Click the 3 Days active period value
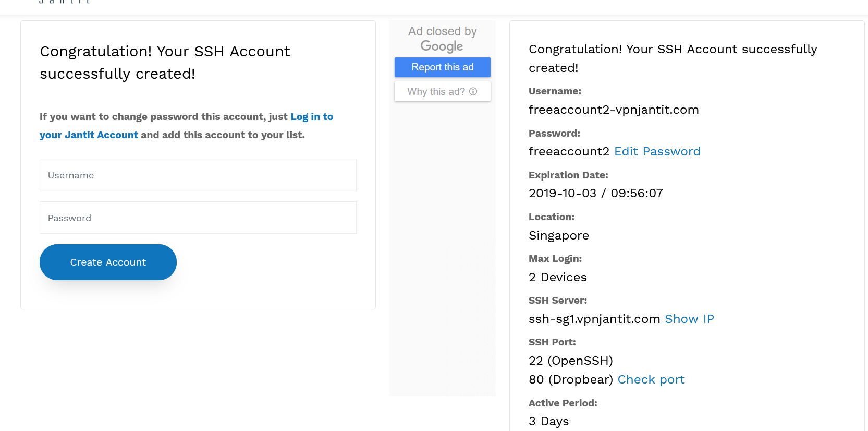This screenshot has width=868, height=431. pos(548,421)
